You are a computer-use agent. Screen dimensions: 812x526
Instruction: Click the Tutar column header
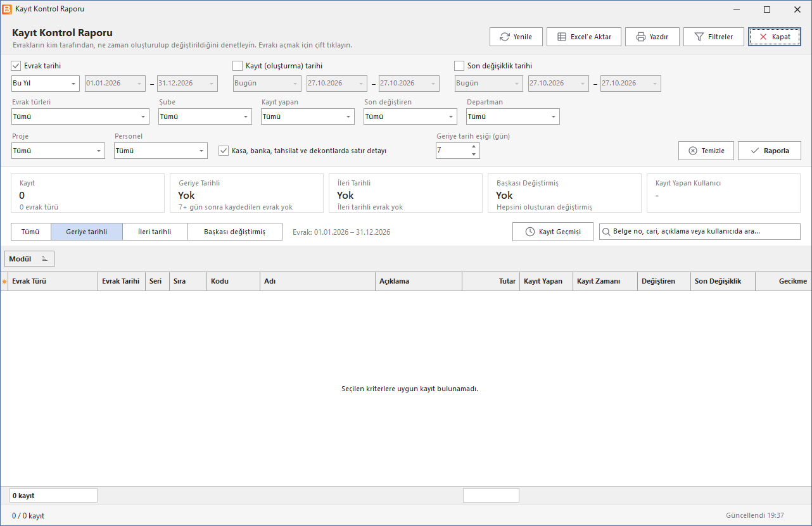click(491, 282)
